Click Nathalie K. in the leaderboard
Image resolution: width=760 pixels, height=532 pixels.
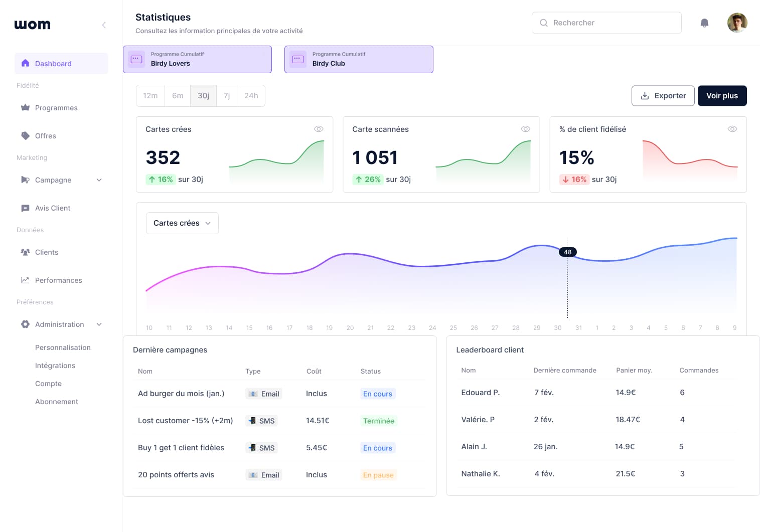tap(481, 474)
